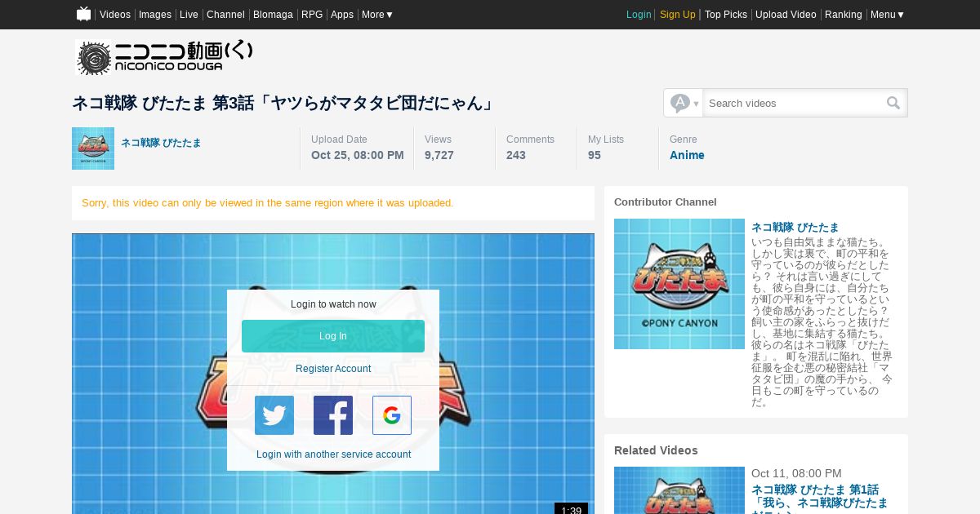Click Contributor Channel large thumbnail
980x514 pixels.
tap(679, 284)
